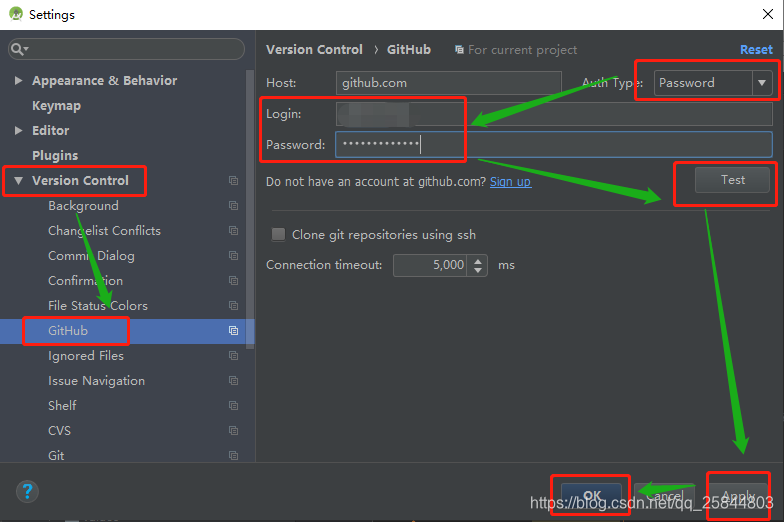Click project-level icon on the CVS row
The height and width of the screenshot is (522, 784).
coord(233,430)
